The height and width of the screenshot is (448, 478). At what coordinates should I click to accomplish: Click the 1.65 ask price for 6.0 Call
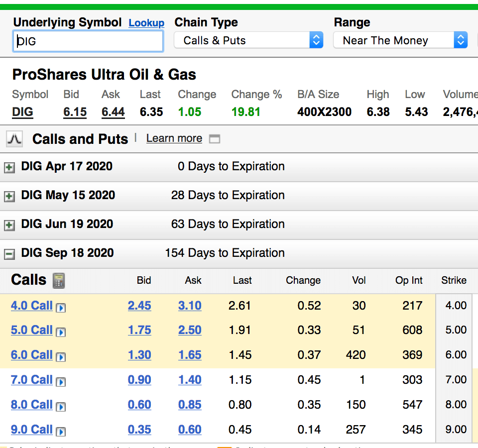(190, 355)
